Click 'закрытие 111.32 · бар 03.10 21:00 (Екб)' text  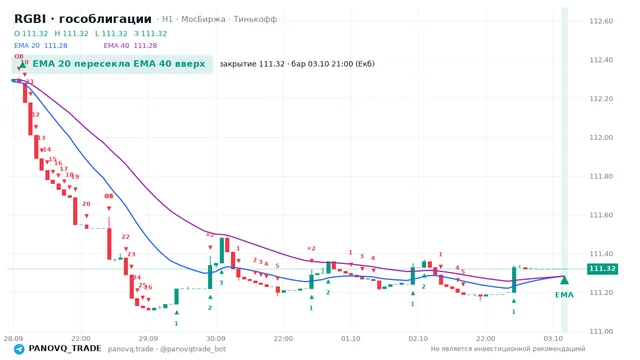coord(297,64)
